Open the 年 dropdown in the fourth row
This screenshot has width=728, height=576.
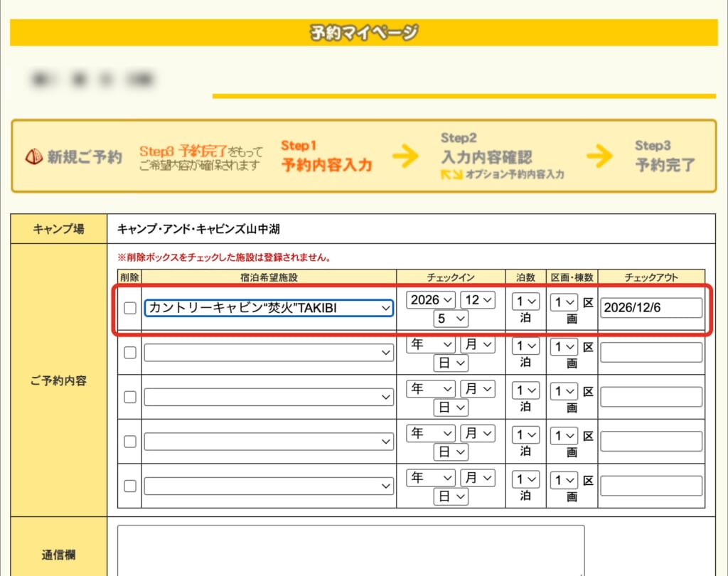pos(431,433)
